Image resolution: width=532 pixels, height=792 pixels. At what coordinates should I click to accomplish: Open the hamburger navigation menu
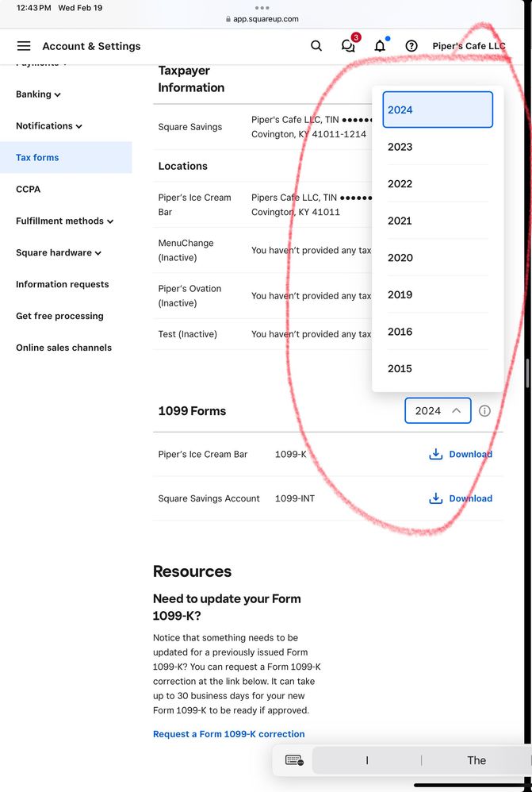pos(24,46)
